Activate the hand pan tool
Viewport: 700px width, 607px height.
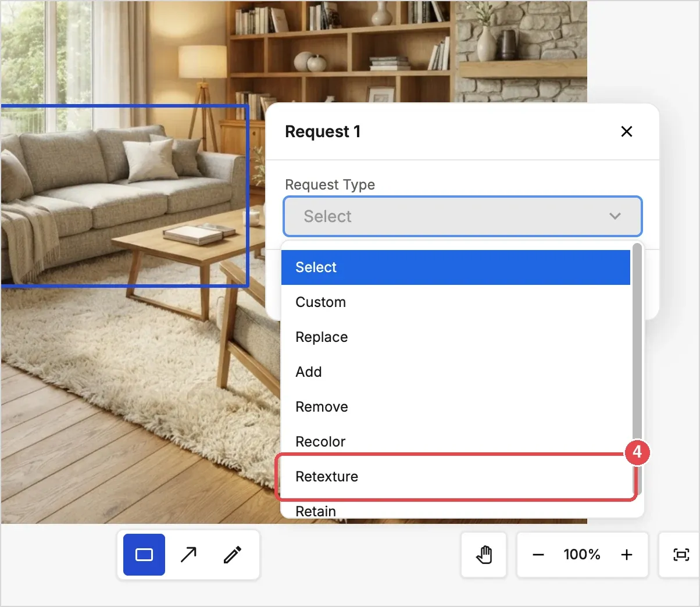484,555
